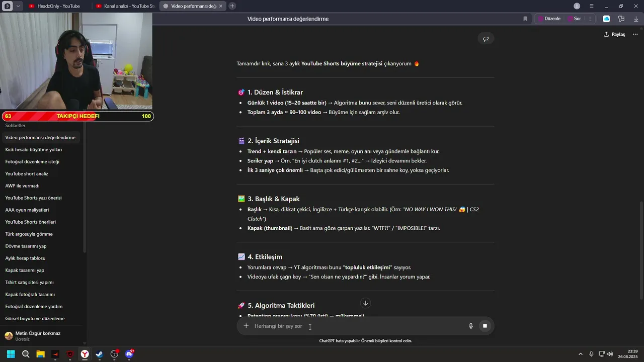This screenshot has height=362, width=644.
Task: Open the browser hamburger menu
Action: [x=592, y=6]
